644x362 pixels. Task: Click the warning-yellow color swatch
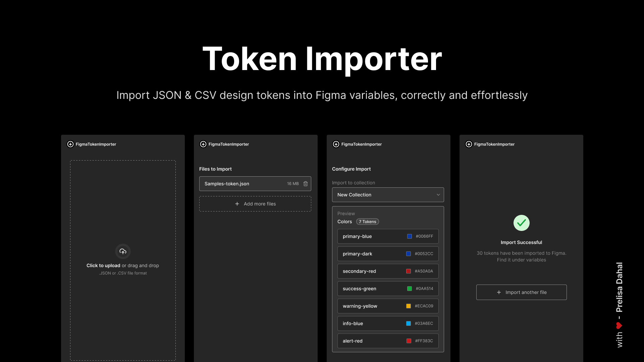coord(409,306)
